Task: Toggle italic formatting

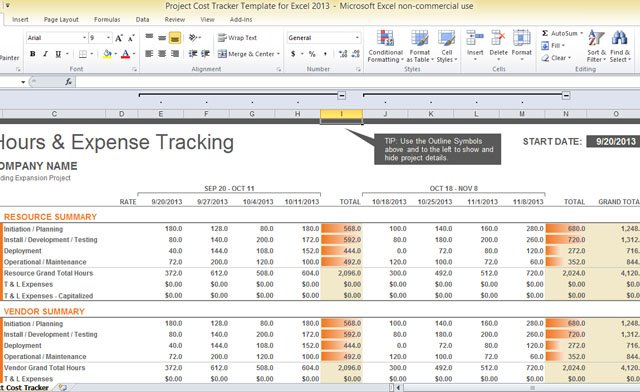Action: pos(45,54)
